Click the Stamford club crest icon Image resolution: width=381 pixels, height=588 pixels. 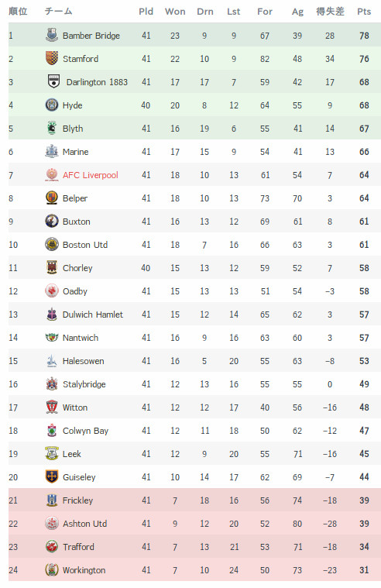pos(52,58)
